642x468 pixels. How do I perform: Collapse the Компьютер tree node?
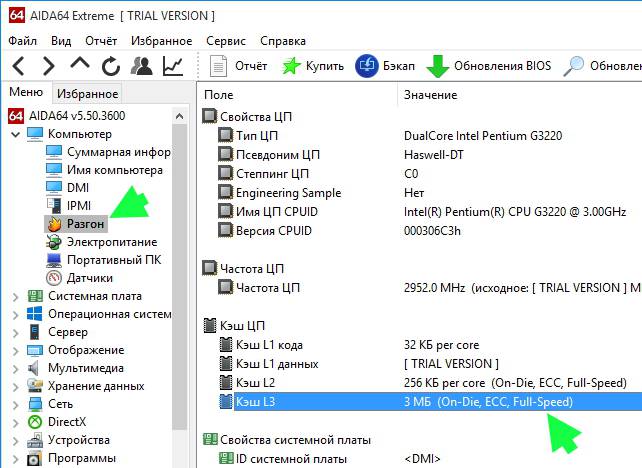(16, 134)
